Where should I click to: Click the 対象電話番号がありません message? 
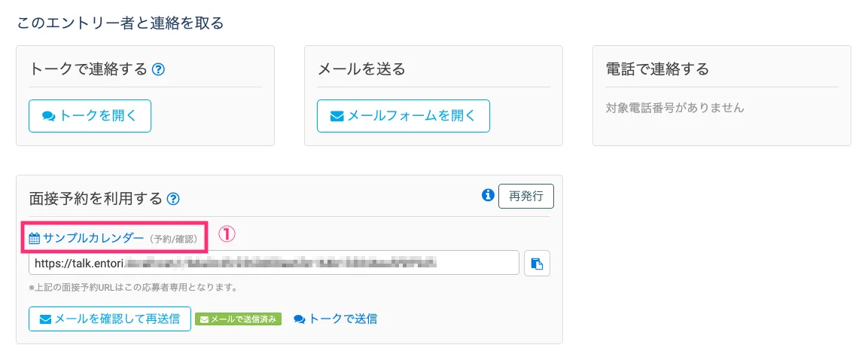point(675,108)
